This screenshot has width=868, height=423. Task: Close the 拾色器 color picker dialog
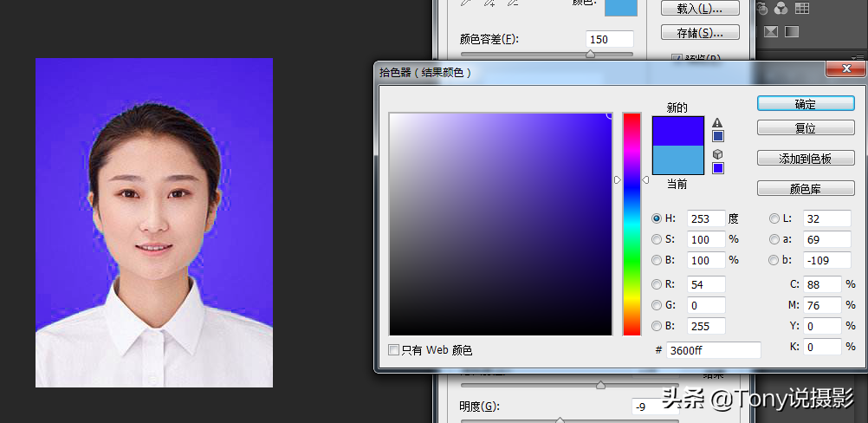tap(845, 68)
